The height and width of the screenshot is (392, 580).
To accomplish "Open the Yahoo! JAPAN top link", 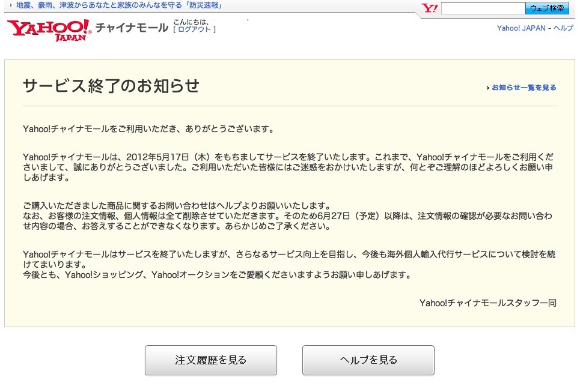I will coord(521,28).
